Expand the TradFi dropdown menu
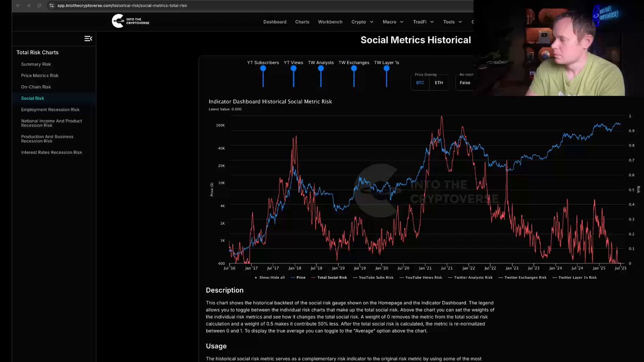This screenshot has width=644, height=362. click(424, 22)
